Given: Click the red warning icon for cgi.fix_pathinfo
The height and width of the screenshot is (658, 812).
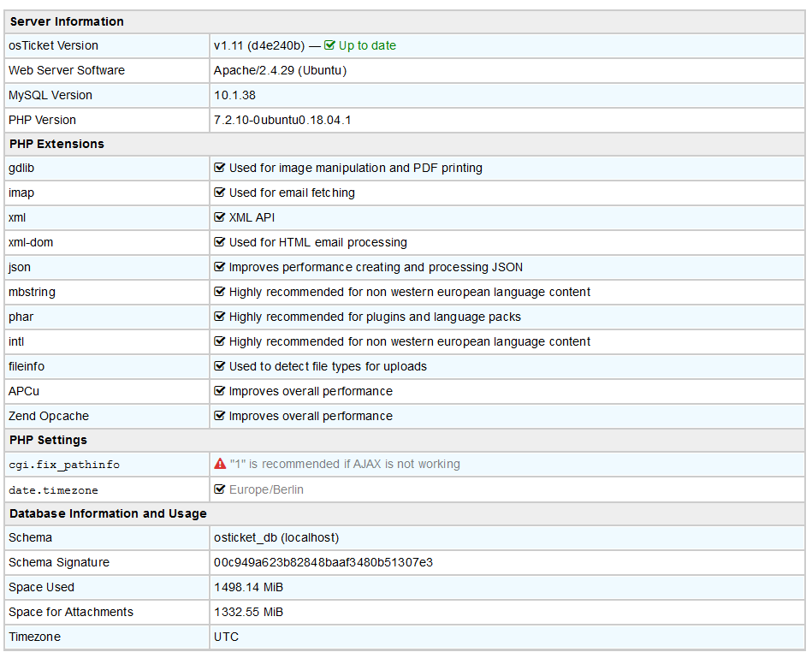Looking at the screenshot, I should coord(220,464).
